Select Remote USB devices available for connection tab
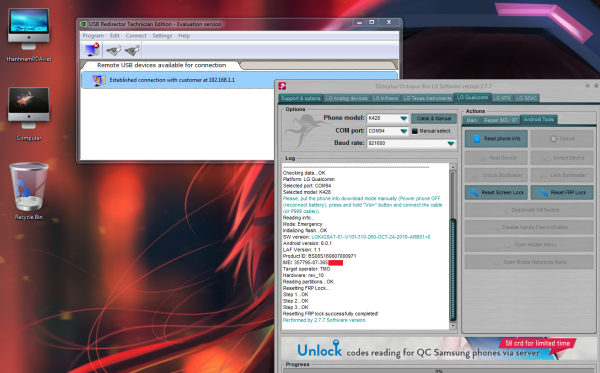Image resolution: width=600 pixels, height=373 pixels. point(161,65)
